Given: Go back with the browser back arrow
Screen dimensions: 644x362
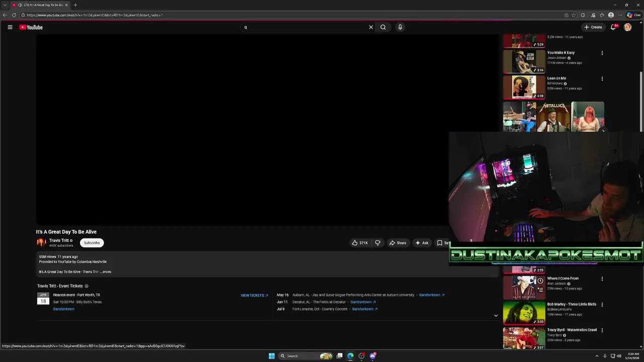Looking at the screenshot, I should [5, 15].
